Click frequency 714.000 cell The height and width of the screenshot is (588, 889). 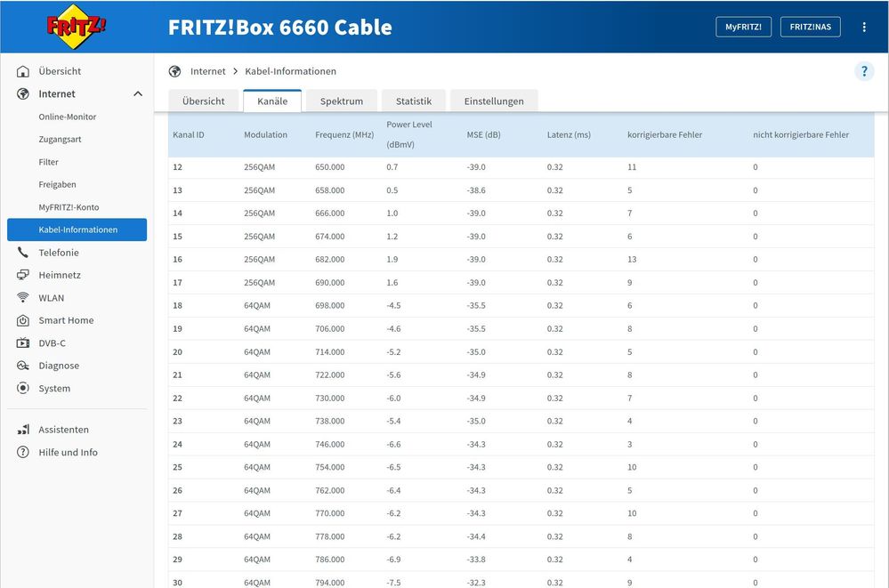[330, 351]
